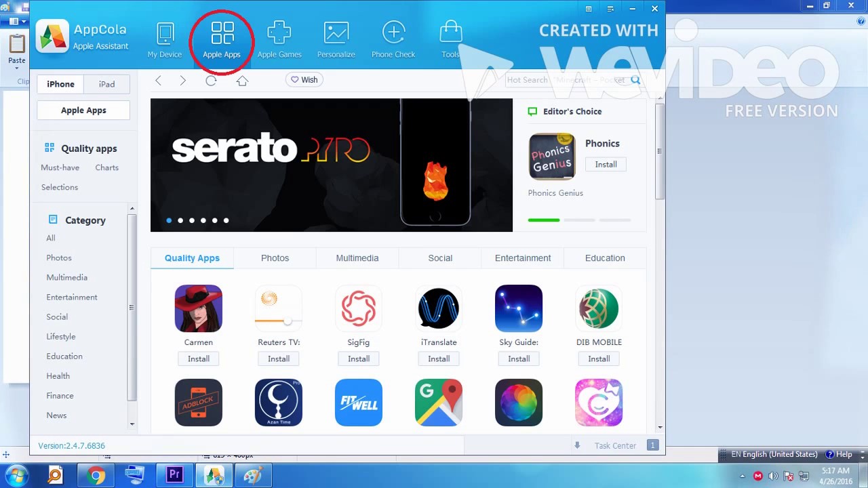Install the DIB MOBILE app

[599, 359]
